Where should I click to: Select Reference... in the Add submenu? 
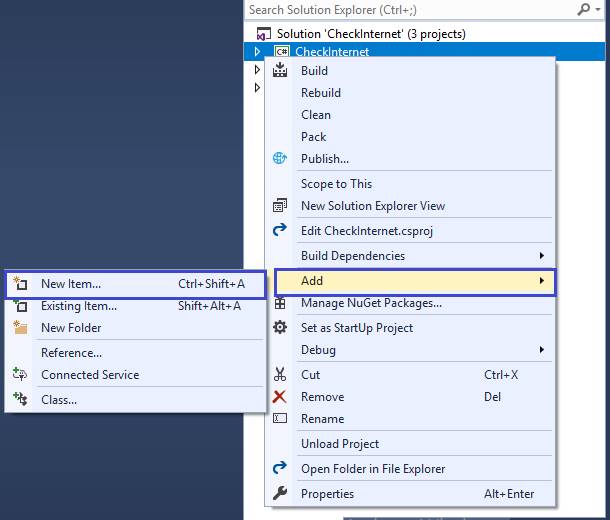72,353
